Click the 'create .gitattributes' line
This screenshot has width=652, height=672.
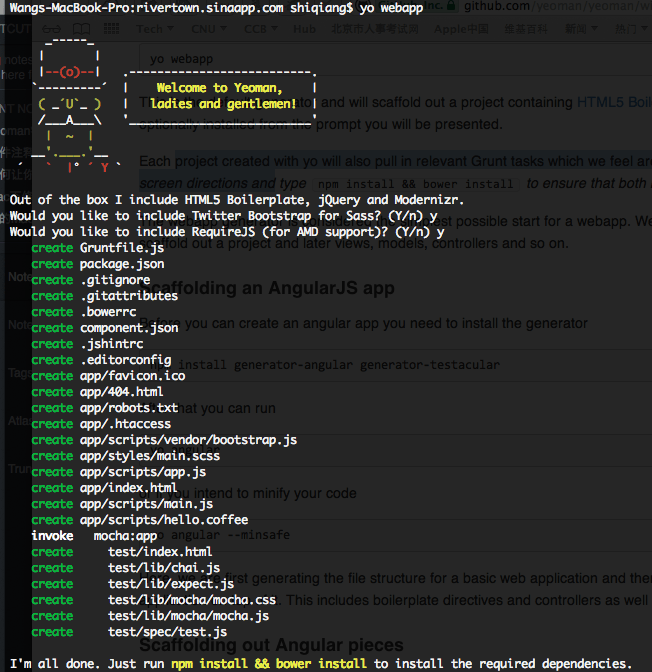tap(105, 296)
